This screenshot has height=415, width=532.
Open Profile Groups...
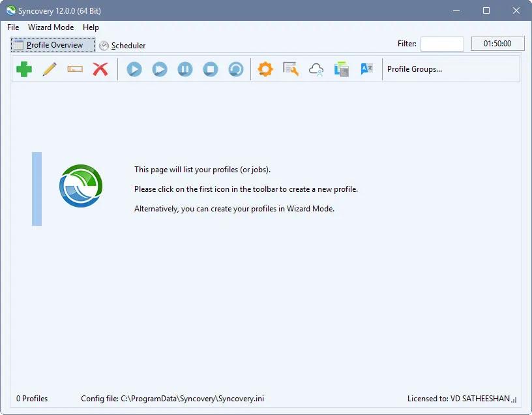[415, 69]
